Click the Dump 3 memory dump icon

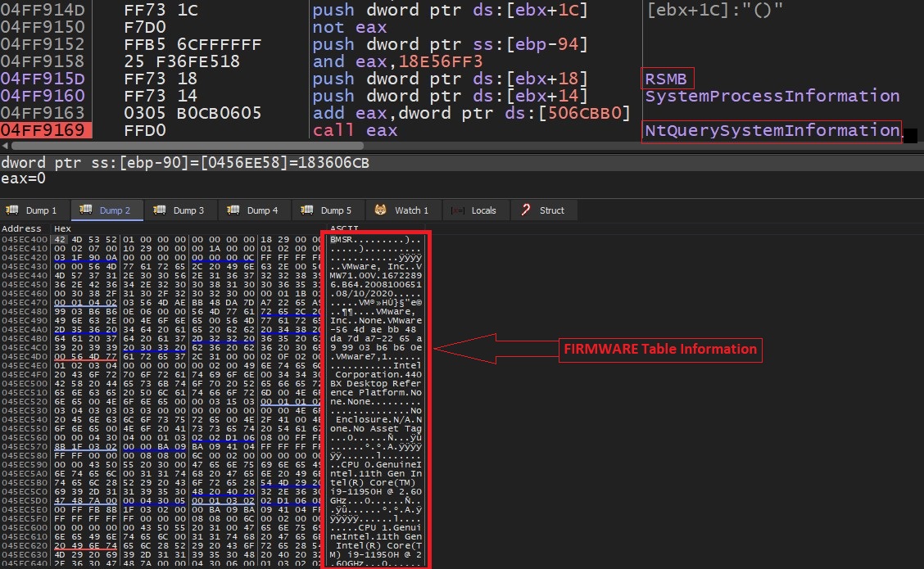coord(161,210)
